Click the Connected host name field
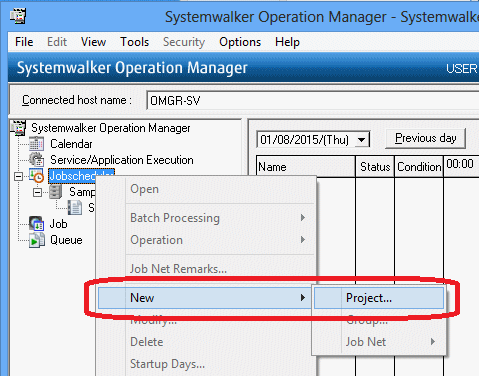The height and width of the screenshot is (376, 479). pyautogui.click(x=313, y=100)
